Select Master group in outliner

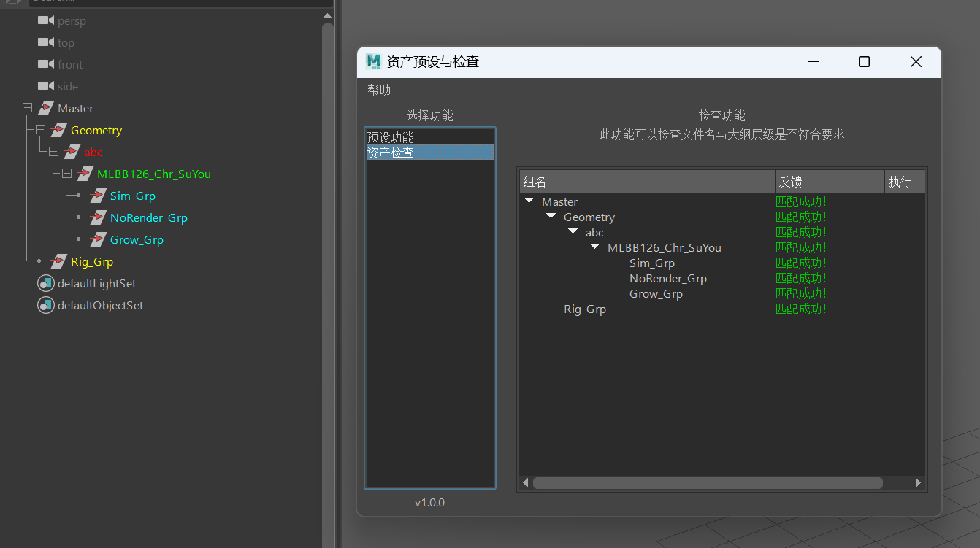pyautogui.click(x=75, y=108)
